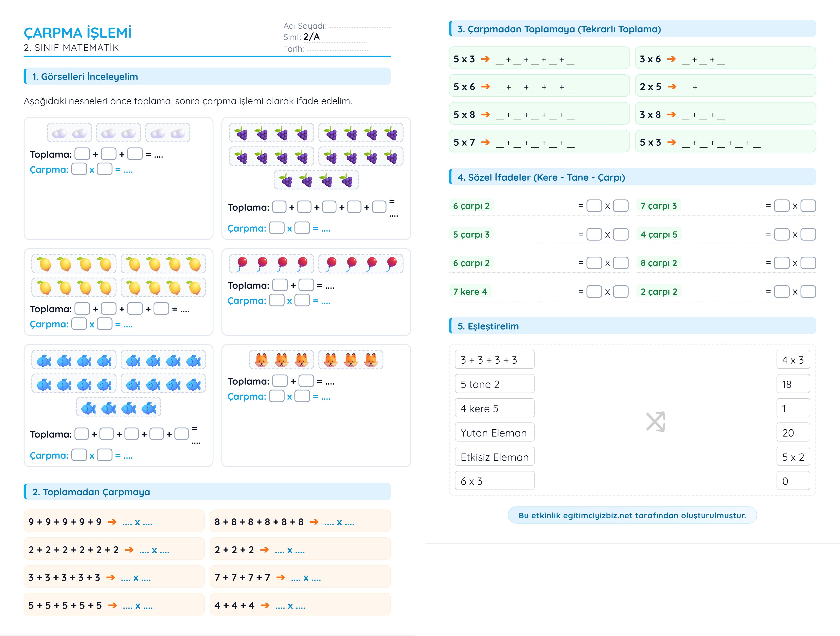Click the 'Etkisiz Eleman' card
The width and height of the screenshot is (840, 636).
click(x=494, y=457)
